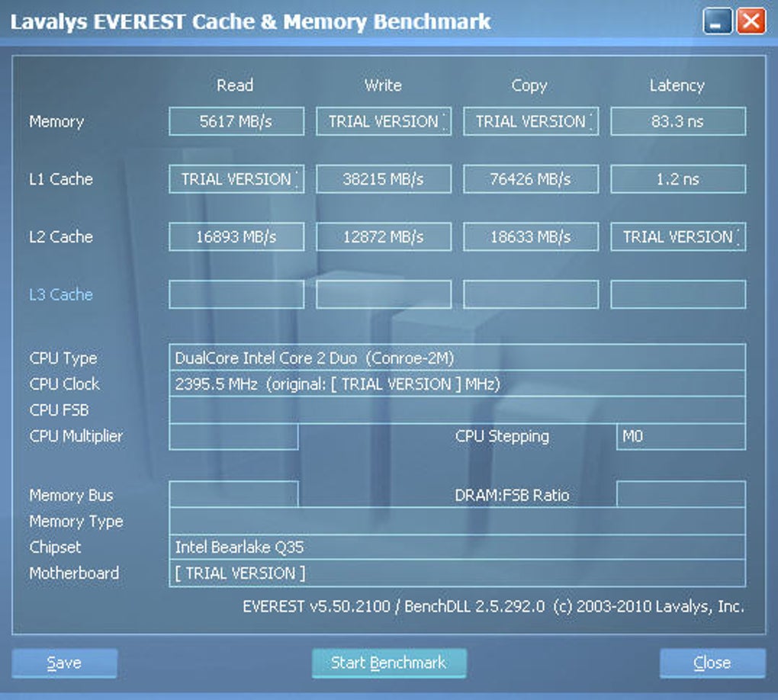Close the benchmark dialog via Close button
Screen dimensions: 778x700
pos(712,663)
